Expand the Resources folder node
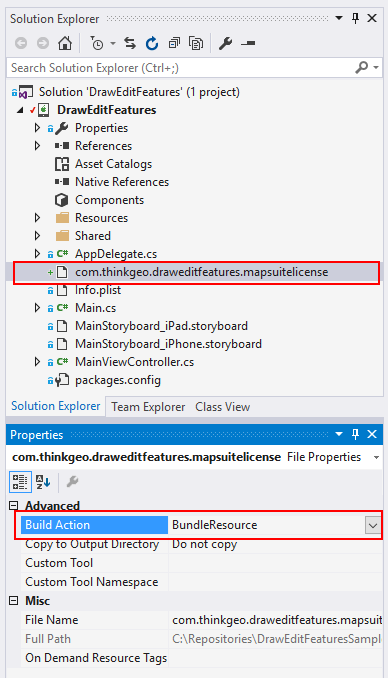 tap(37, 217)
